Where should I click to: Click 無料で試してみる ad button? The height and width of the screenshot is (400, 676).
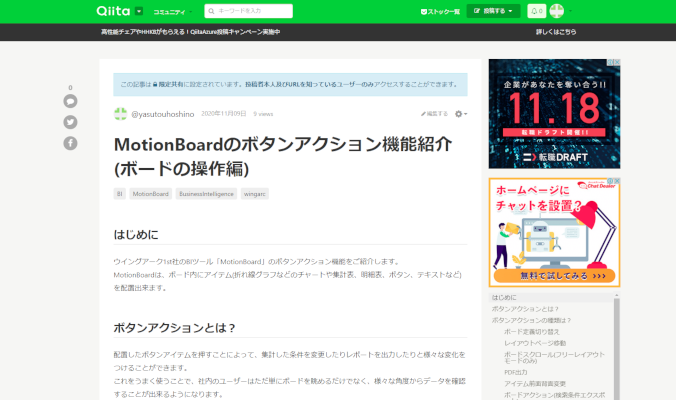tap(554, 276)
